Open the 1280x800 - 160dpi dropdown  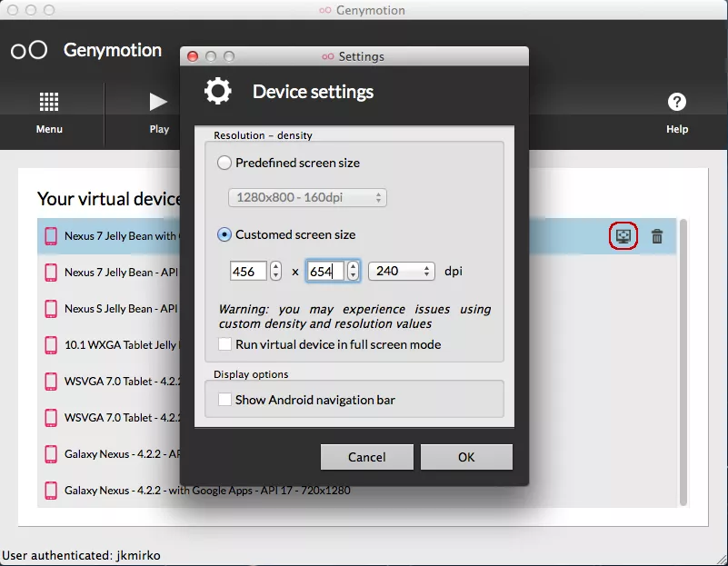click(307, 197)
